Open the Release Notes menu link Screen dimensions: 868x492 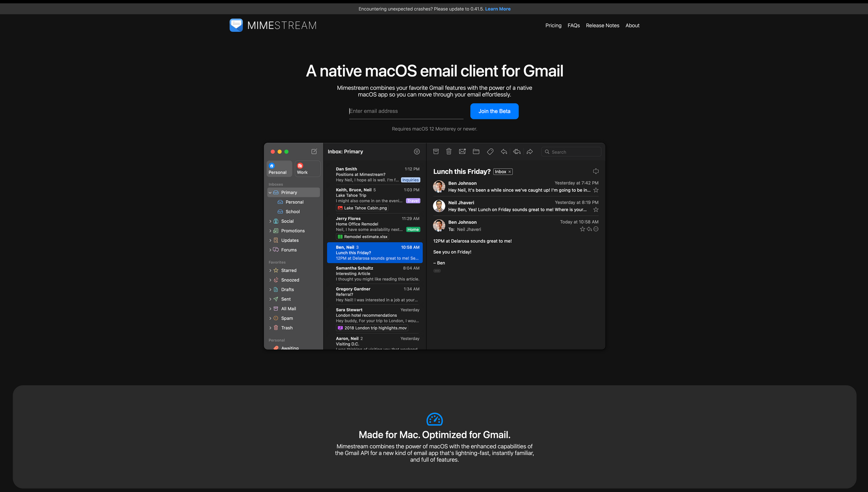602,26
